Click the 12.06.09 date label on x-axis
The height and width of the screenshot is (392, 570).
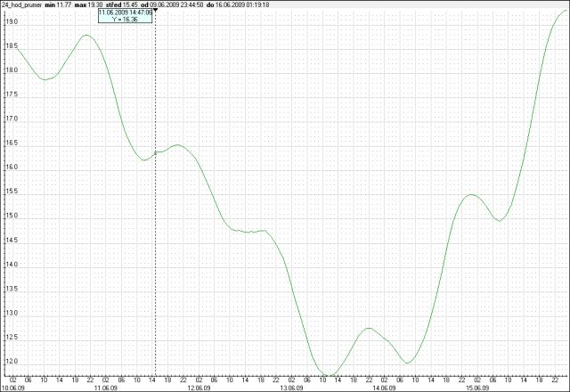[198, 388]
